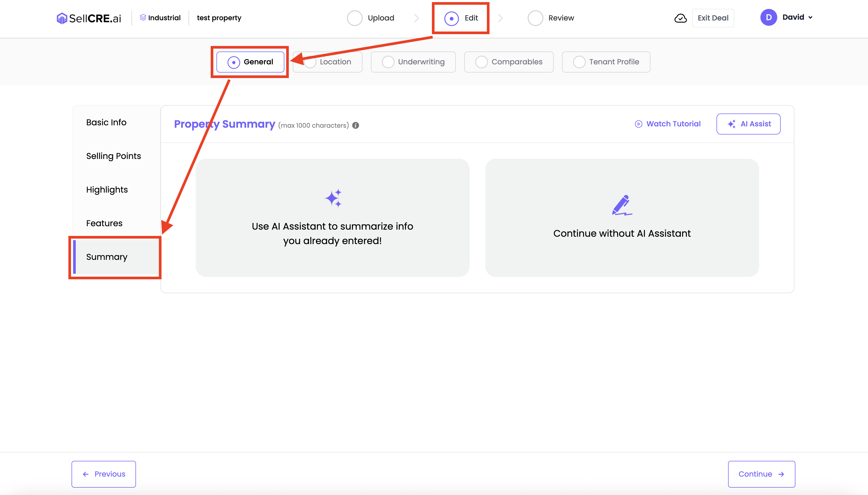The width and height of the screenshot is (868, 495).
Task: Open the Tenant Profile tab
Action: pyautogui.click(x=606, y=62)
